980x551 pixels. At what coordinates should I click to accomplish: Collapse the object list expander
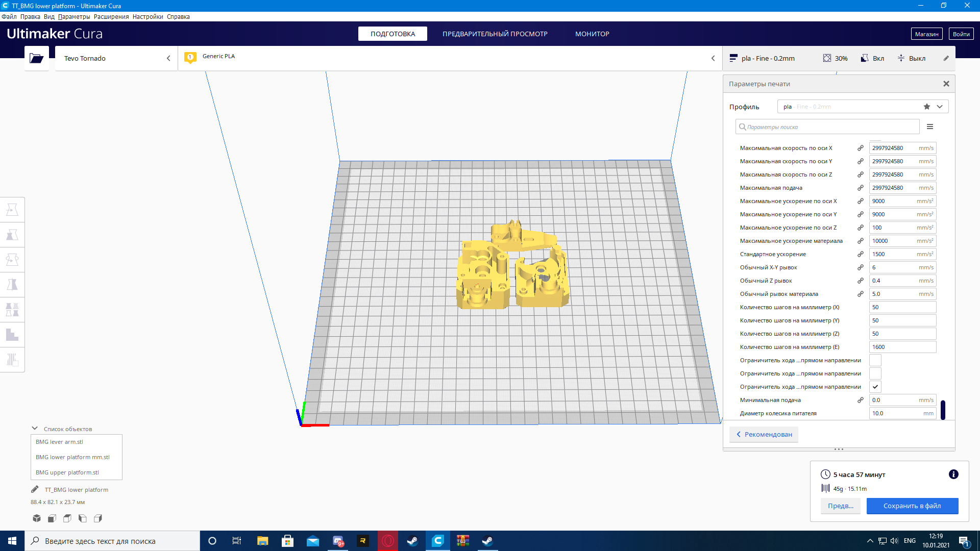click(35, 429)
